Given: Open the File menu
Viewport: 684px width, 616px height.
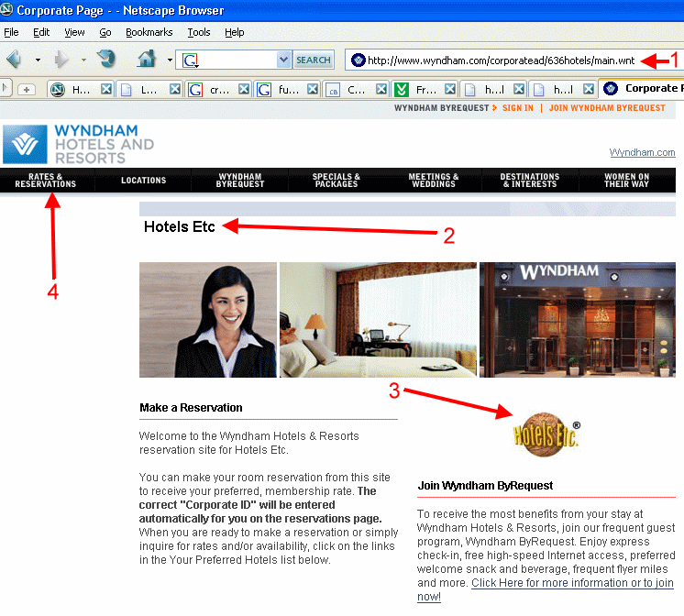Looking at the screenshot, I should (11, 32).
